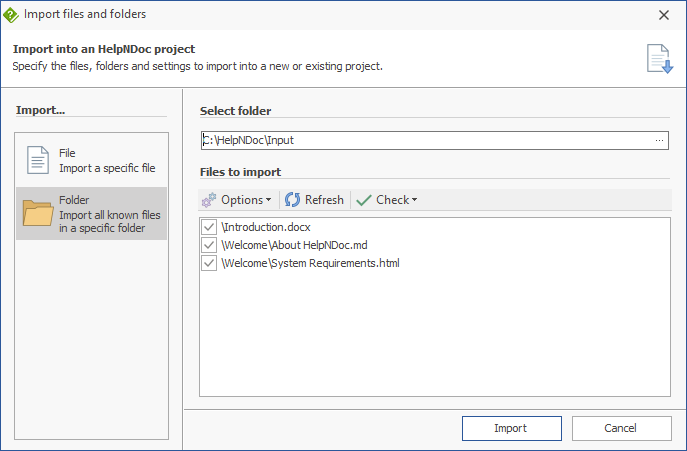Click the import document icon in header
Viewport: 687px width, 451px height.
pos(660,59)
